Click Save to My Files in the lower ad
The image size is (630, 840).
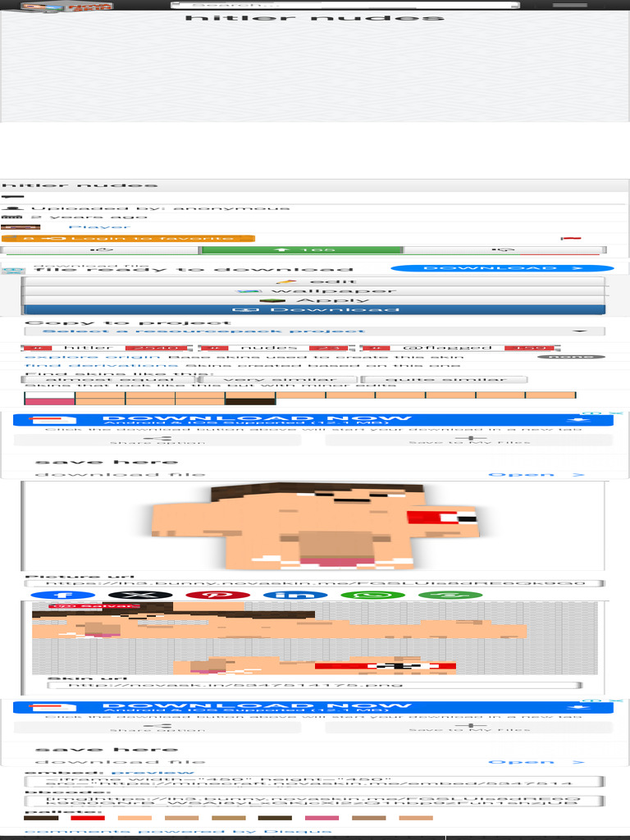coord(468,728)
